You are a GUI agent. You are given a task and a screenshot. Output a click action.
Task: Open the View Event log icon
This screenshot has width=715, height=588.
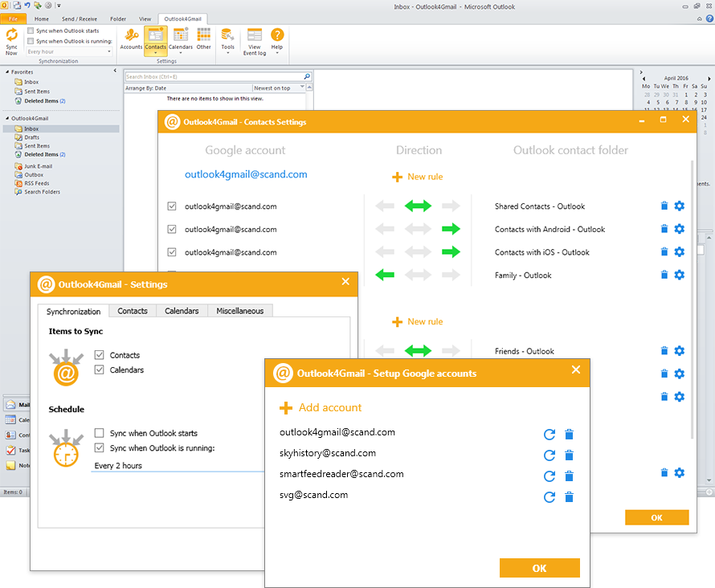[x=254, y=40]
